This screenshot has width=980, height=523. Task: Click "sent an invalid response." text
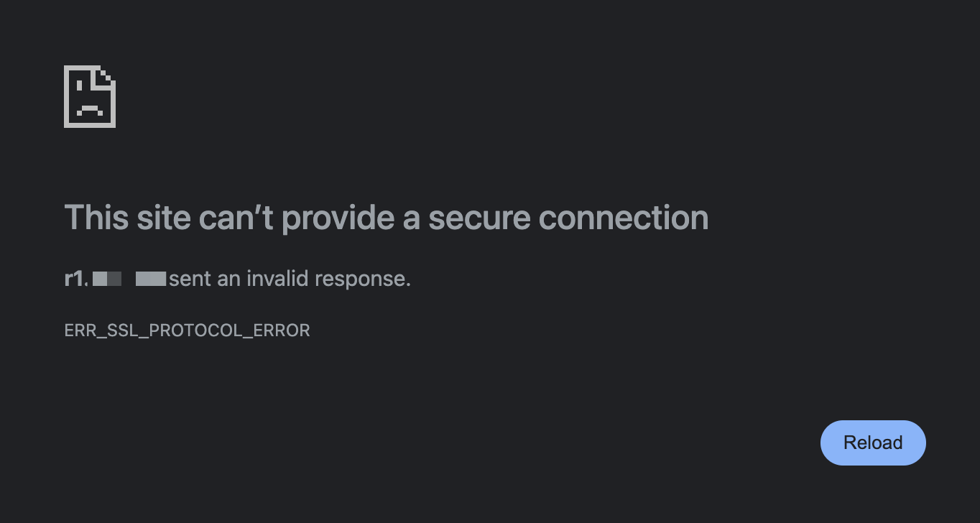pos(290,279)
